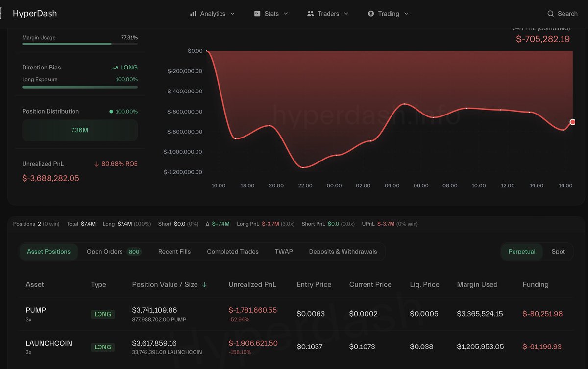Switch to the Recent Fills tab

pos(174,252)
